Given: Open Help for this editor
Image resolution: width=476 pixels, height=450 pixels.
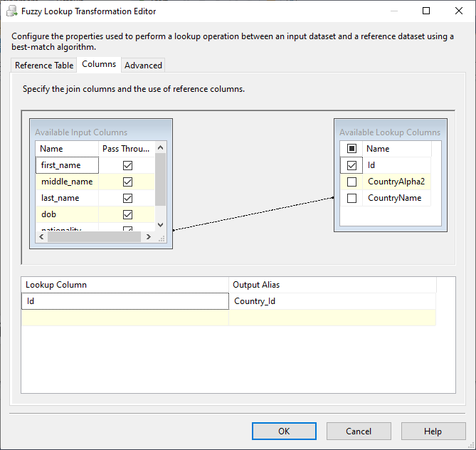Looking at the screenshot, I should (x=433, y=431).
